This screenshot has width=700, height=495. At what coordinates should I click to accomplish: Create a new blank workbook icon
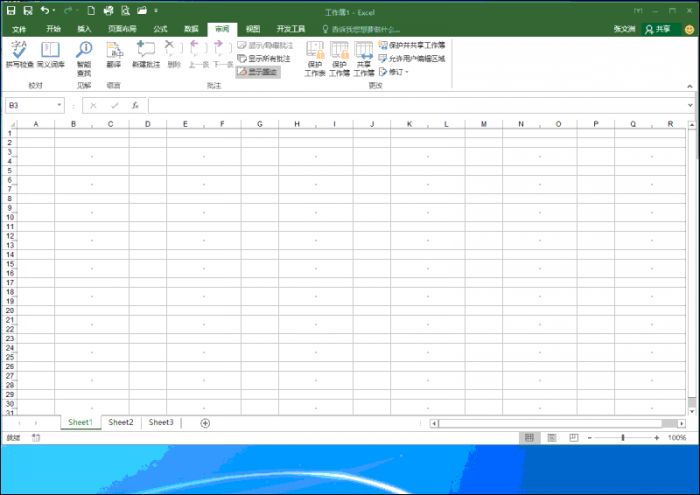[x=91, y=10]
